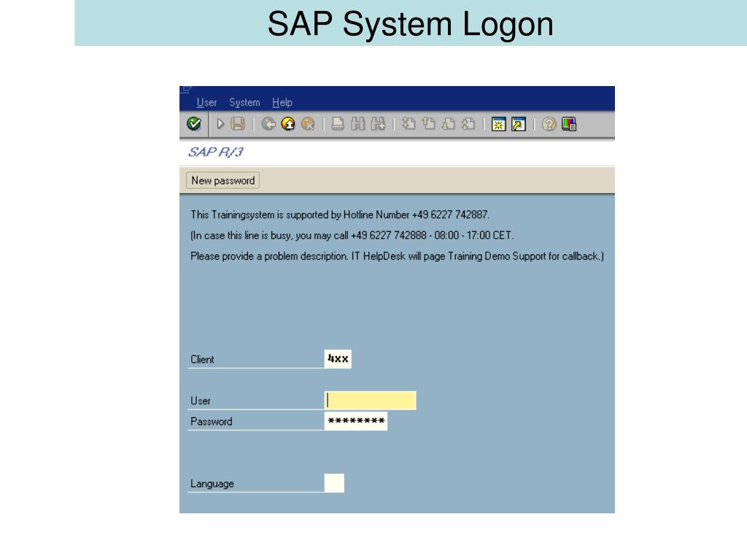Open the System menu
747x560 pixels.
tap(244, 102)
